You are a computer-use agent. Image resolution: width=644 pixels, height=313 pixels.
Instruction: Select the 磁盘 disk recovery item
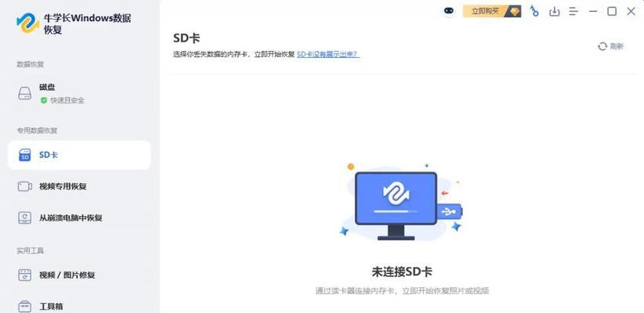point(79,93)
